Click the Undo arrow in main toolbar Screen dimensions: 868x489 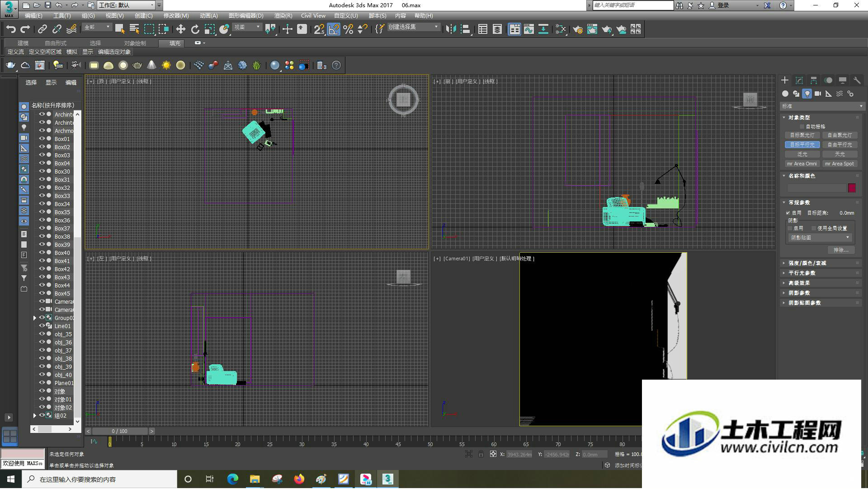[x=10, y=29]
